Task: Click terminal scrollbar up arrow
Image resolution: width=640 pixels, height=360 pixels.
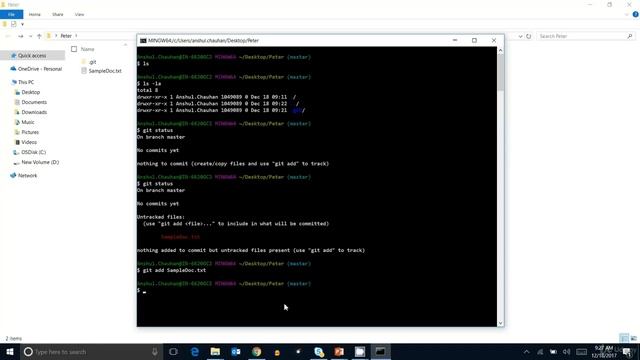Action: (x=500, y=51)
